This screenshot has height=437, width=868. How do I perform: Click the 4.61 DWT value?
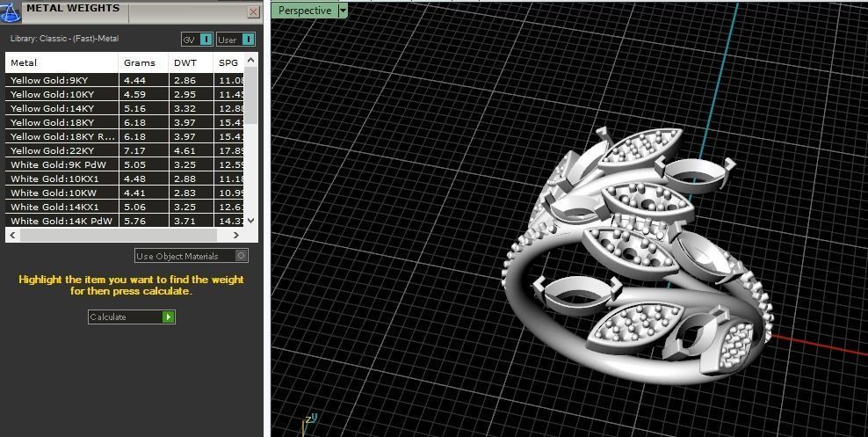(184, 150)
